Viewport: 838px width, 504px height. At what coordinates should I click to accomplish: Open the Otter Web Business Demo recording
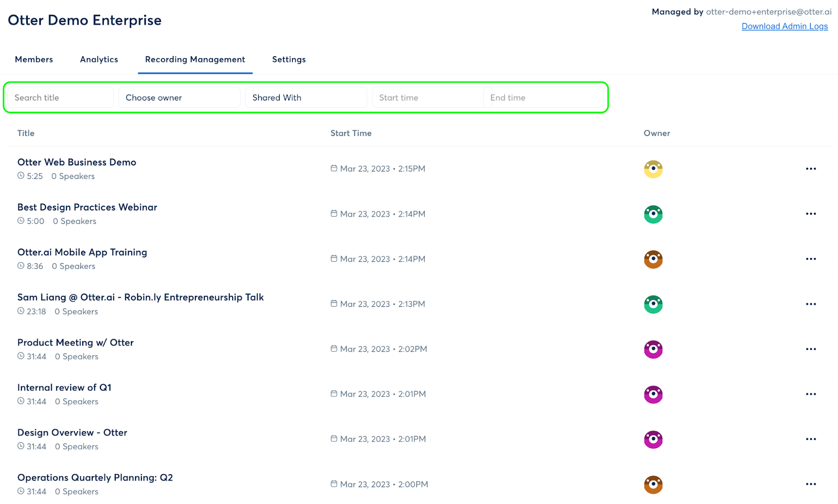pos(77,162)
